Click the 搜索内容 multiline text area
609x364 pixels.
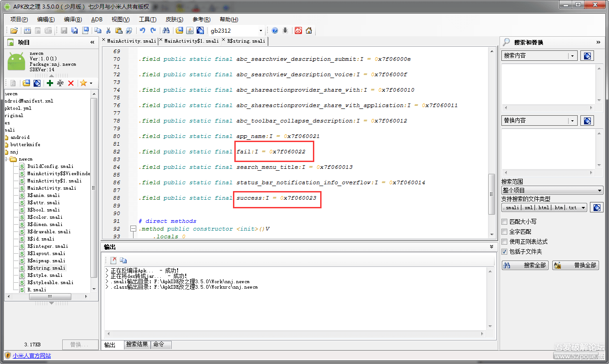click(549, 84)
